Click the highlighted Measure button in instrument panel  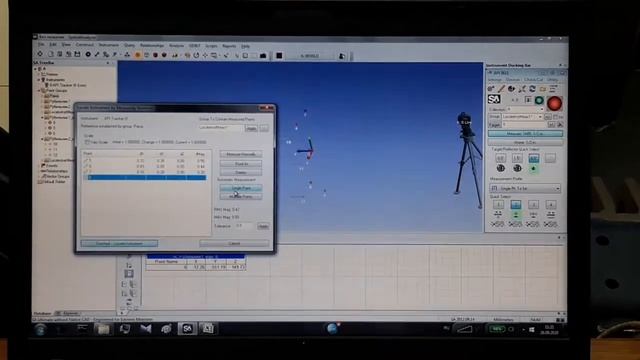[x=525, y=134]
